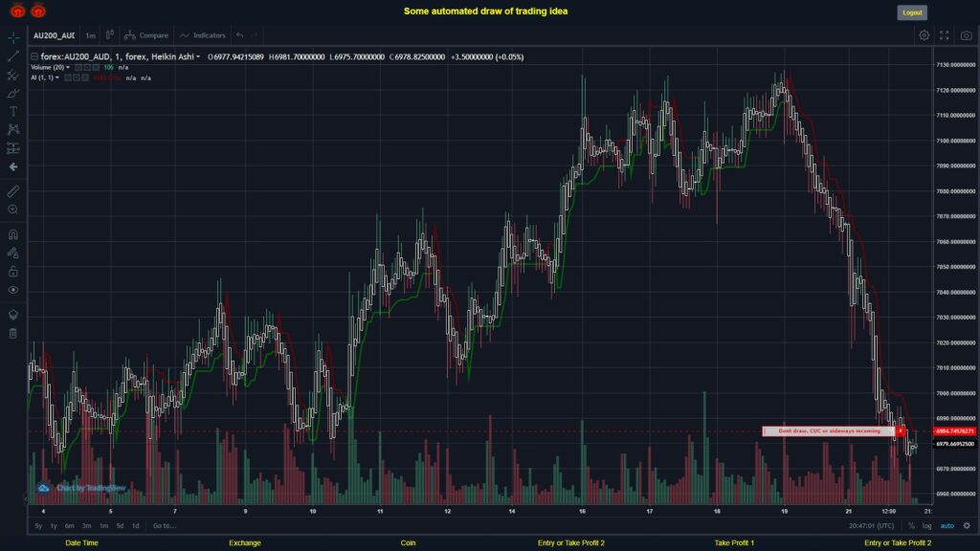Click the AU200_AUD symbol search field

[x=54, y=35]
